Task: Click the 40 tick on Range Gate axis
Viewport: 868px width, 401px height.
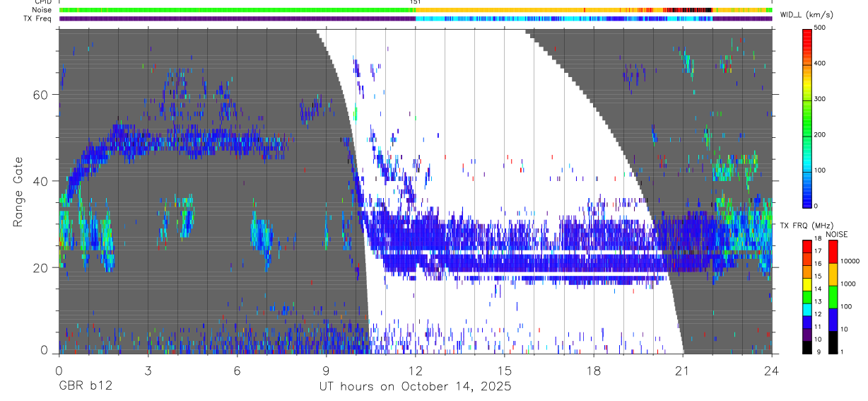Action: [41, 181]
